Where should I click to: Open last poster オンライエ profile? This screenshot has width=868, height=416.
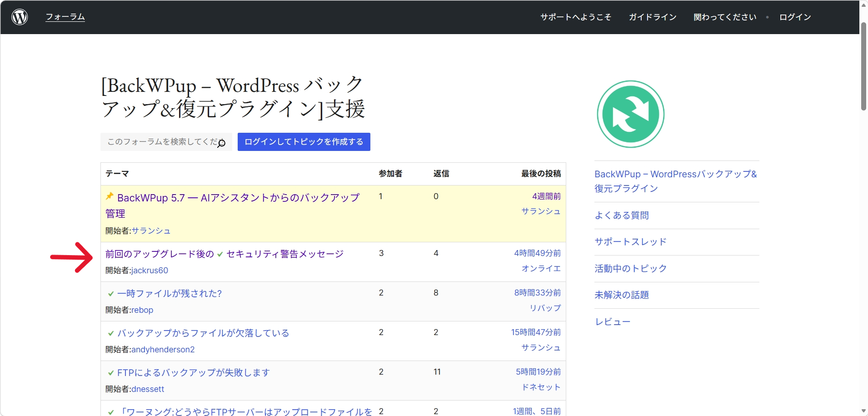click(541, 269)
